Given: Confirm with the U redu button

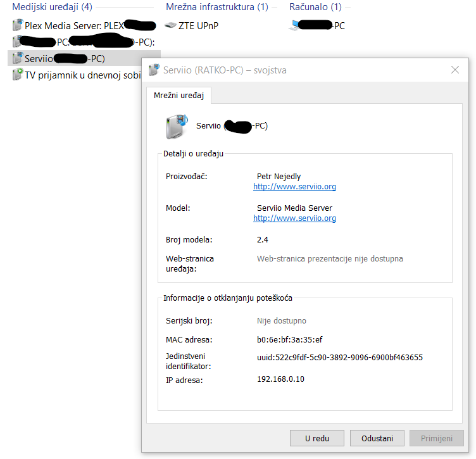Looking at the screenshot, I should [x=317, y=438].
